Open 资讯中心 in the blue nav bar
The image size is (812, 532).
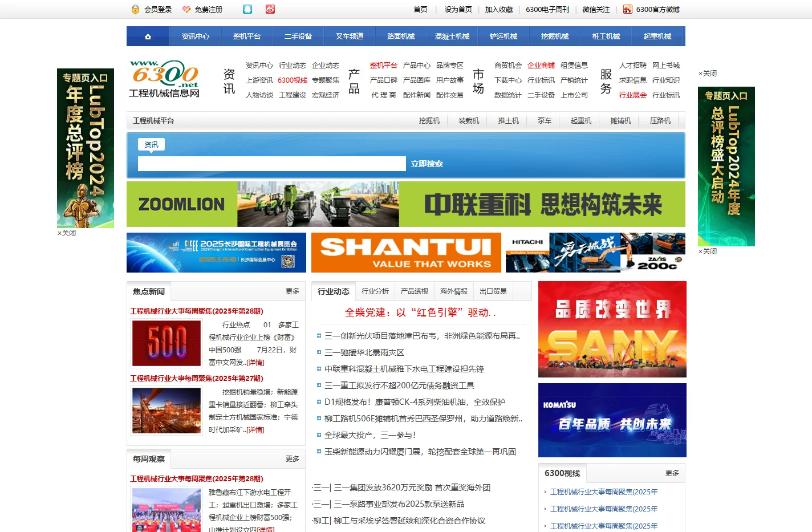[x=196, y=36]
